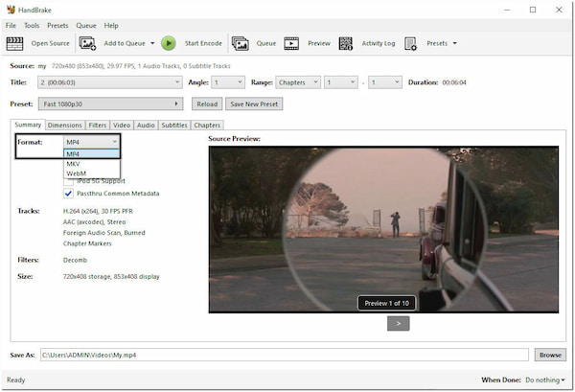This screenshot has width=575, height=392.
Task: Switch to the Summary tab
Action: pyautogui.click(x=28, y=125)
